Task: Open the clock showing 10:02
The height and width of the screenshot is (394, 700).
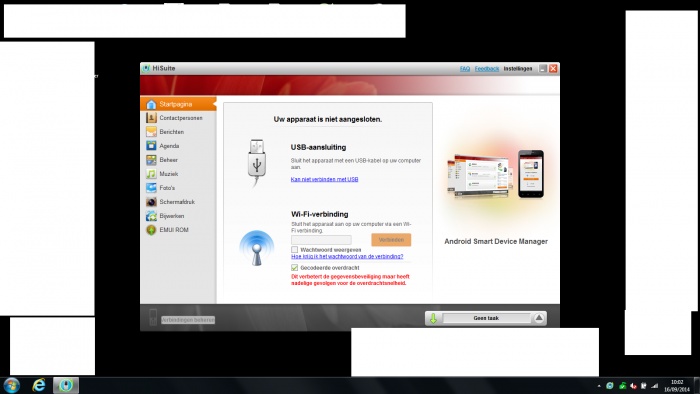Action: pyautogui.click(x=677, y=386)
